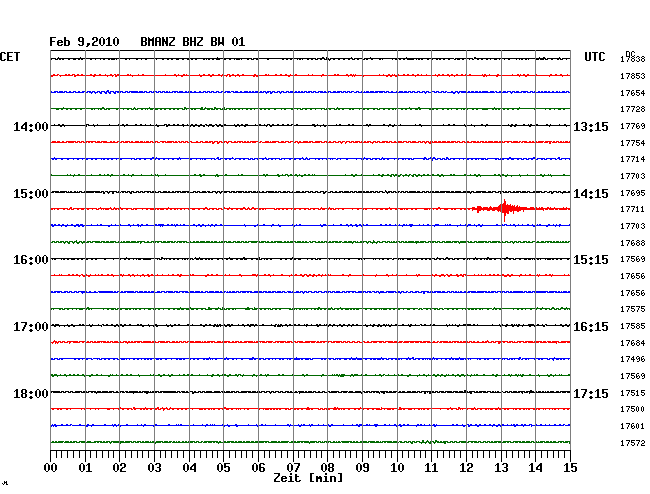The height and width of the screenshot is (494, 650).
Task: Click the DC offset value "17515"
Action: click(x=633, y=393)
